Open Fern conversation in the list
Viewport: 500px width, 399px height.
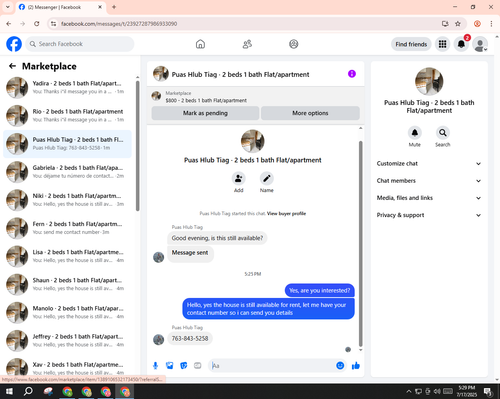(67, 228)
